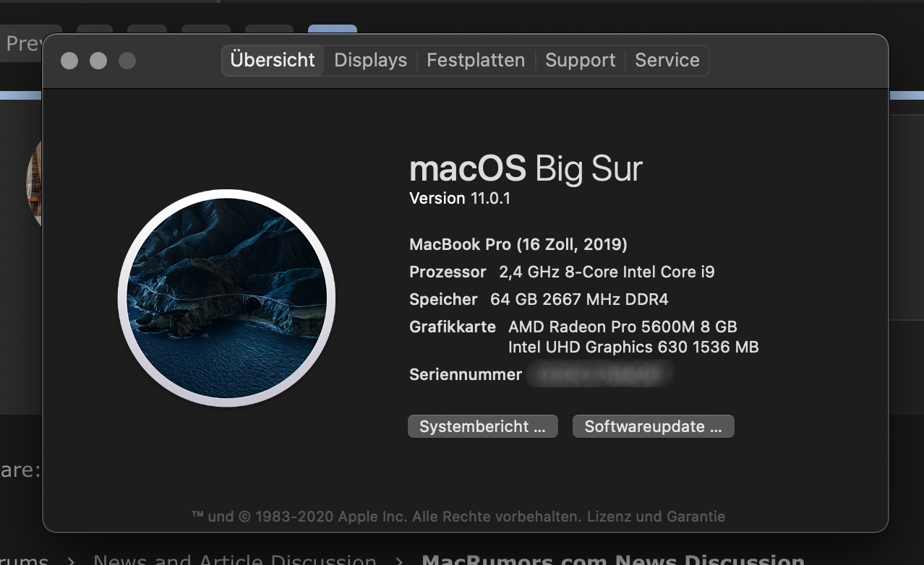Open MacRumors.com News Discussion breadcrumb in browser
924x565 pixels.
point(613,559)
